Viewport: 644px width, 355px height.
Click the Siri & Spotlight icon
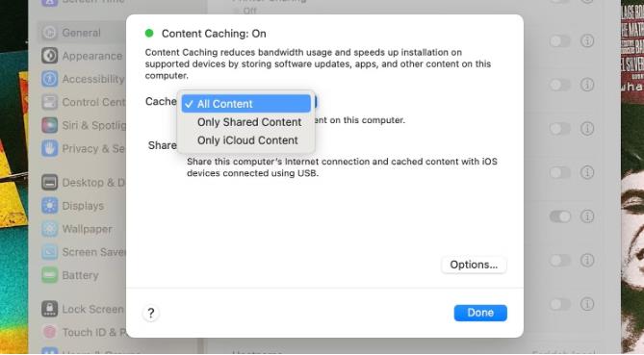point(50,125)
